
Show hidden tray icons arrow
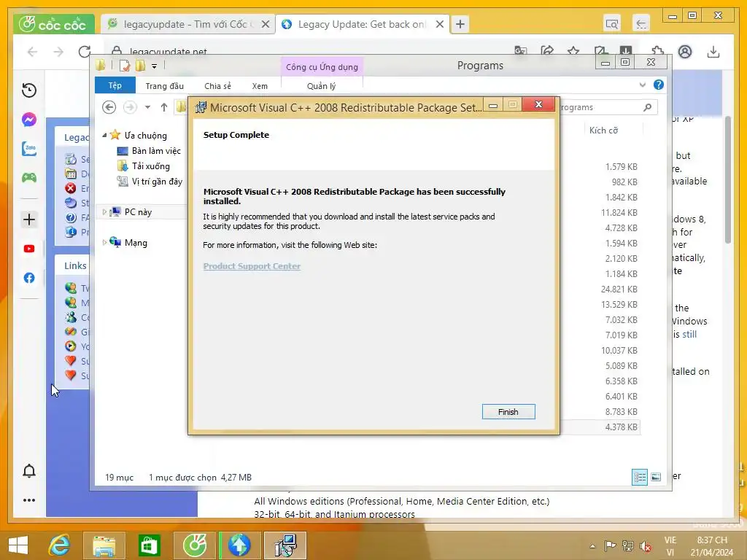click(592, 546)
